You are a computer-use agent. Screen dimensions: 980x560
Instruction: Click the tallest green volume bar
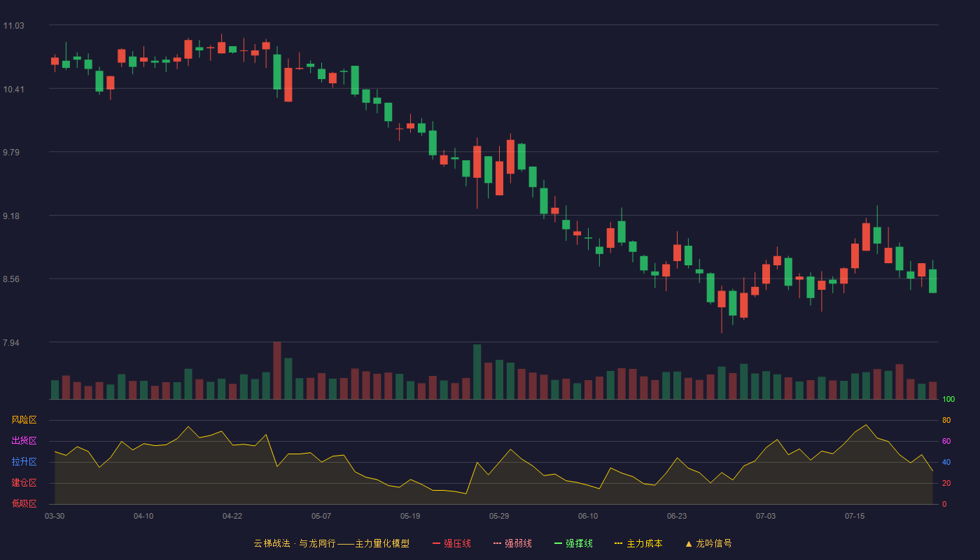pos(477,372)
